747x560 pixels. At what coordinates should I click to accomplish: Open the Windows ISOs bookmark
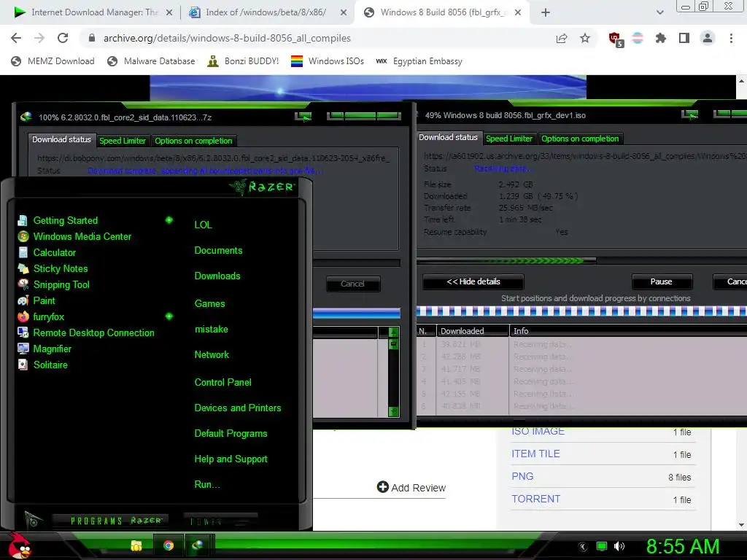(328, 61)
